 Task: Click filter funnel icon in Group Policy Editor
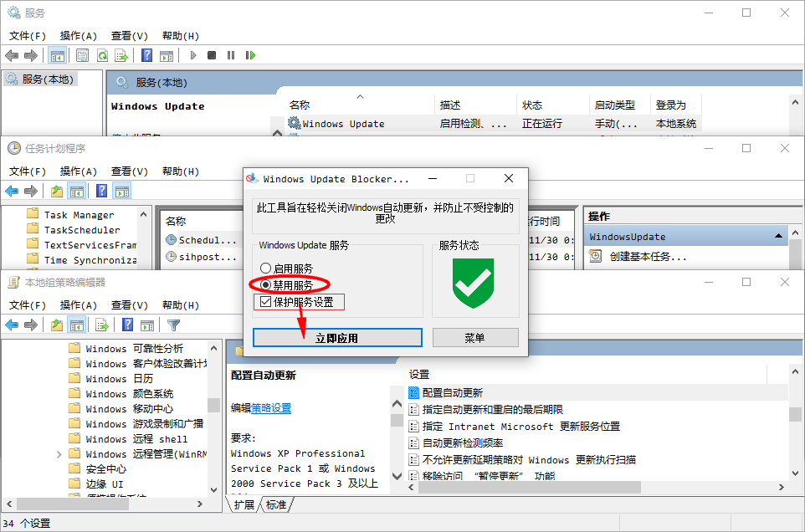173,325
